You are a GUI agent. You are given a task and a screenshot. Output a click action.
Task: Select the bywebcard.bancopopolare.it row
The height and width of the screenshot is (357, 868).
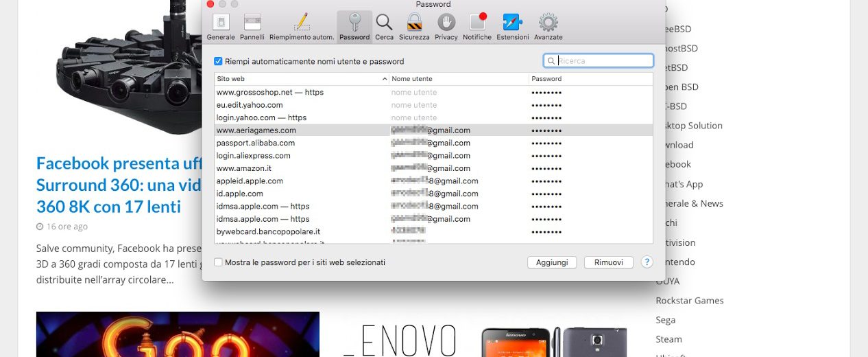tap(433, 232)
